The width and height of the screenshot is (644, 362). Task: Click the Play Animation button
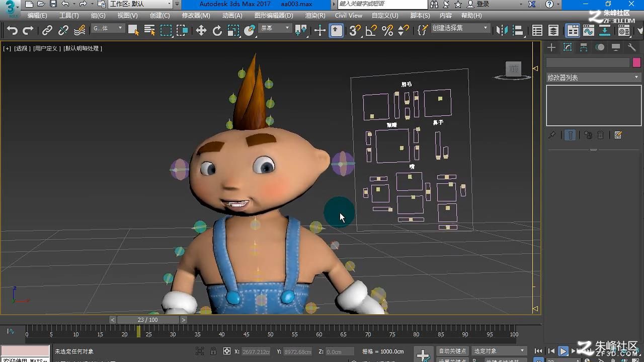[x=563, y=351]
